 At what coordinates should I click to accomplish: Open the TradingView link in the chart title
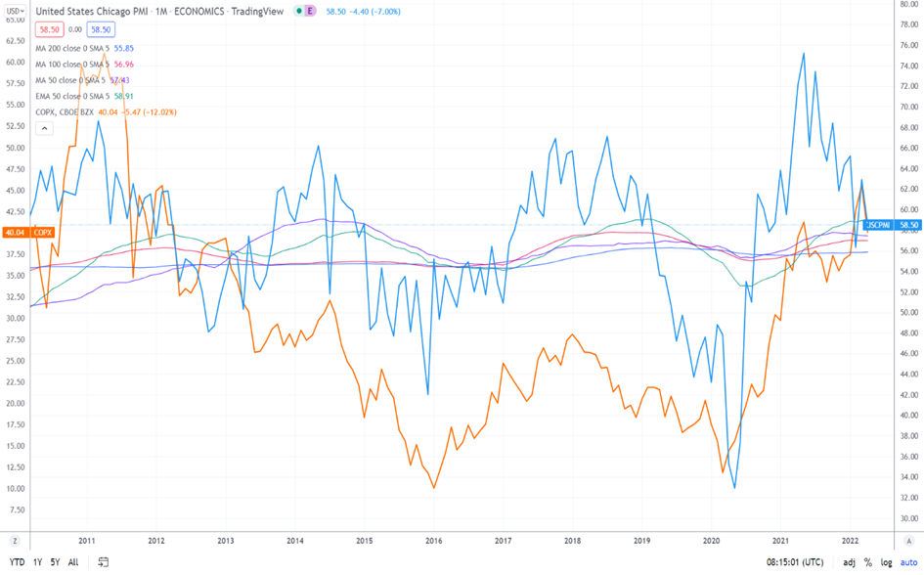pyautogui.click(x=256, y=11)
